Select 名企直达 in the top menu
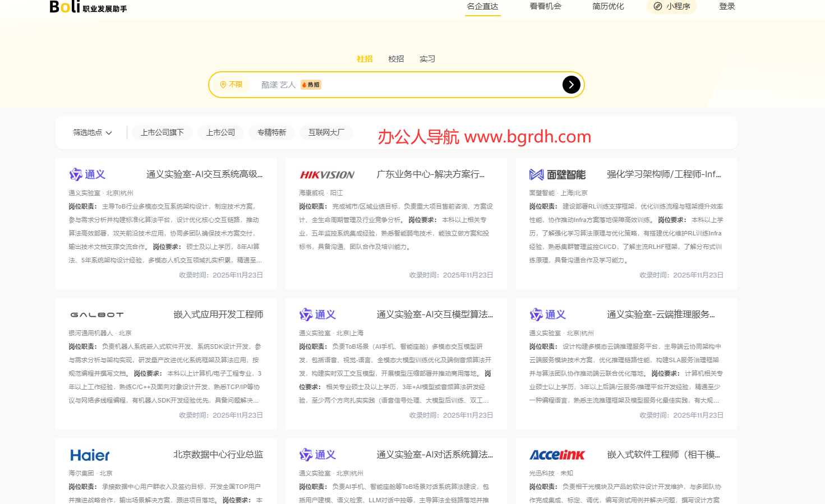 (x=482, y=7)
